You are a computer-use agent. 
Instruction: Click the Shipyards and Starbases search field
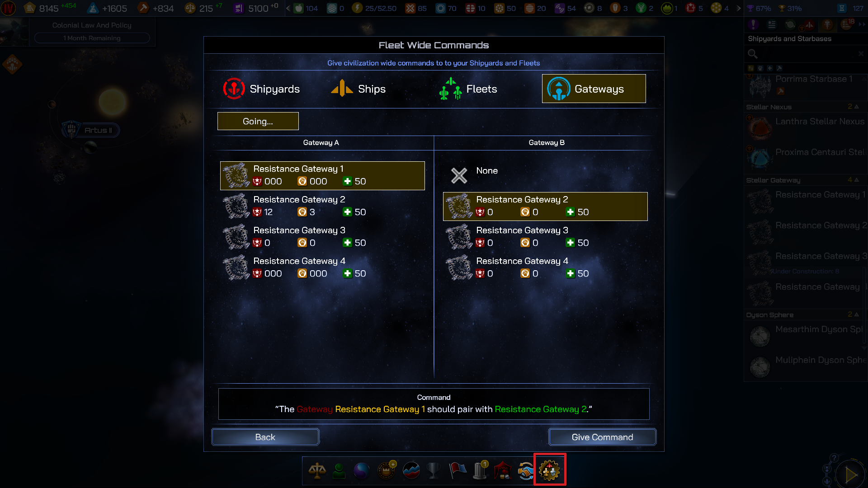point(805,54)
